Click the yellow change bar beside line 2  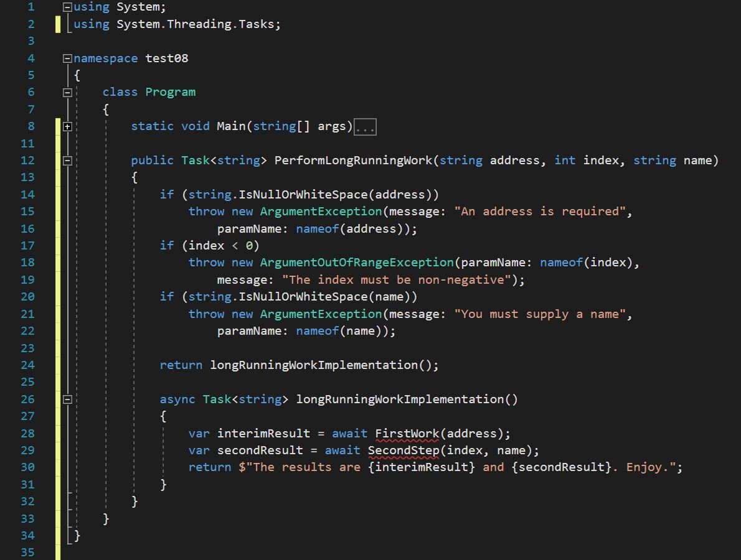(59, 24)
